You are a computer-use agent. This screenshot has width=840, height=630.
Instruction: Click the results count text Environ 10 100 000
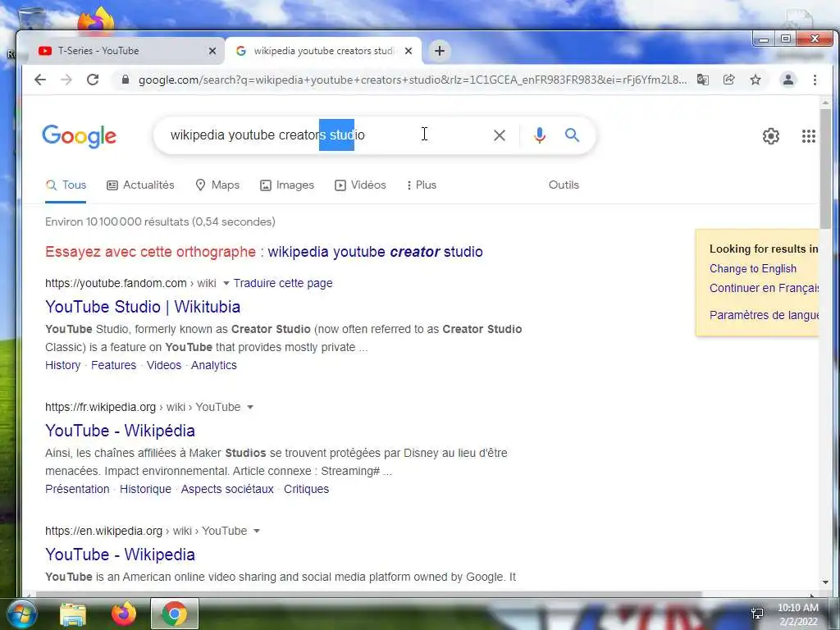point(160,221)
